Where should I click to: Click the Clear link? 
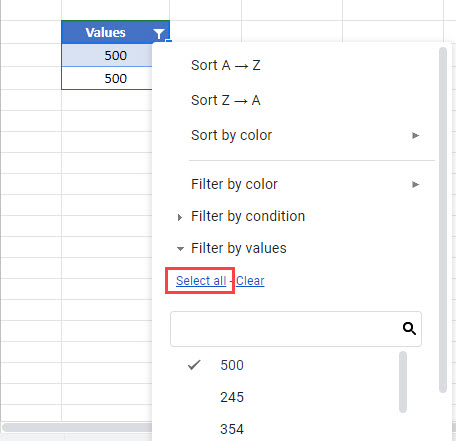tap(250, 281)
